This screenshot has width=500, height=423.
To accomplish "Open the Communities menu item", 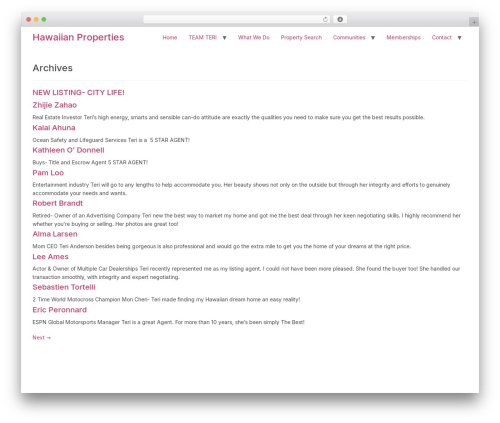I will pyautogui.click(x=349, y=38).
